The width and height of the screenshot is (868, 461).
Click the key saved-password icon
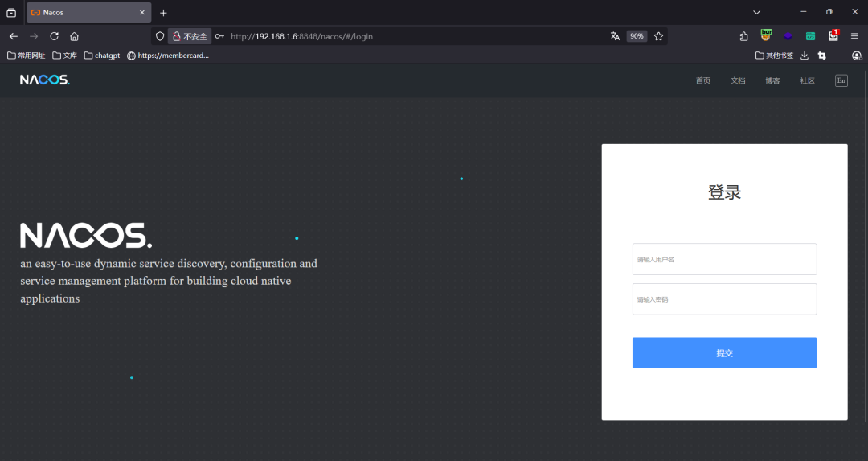[219, 36]
